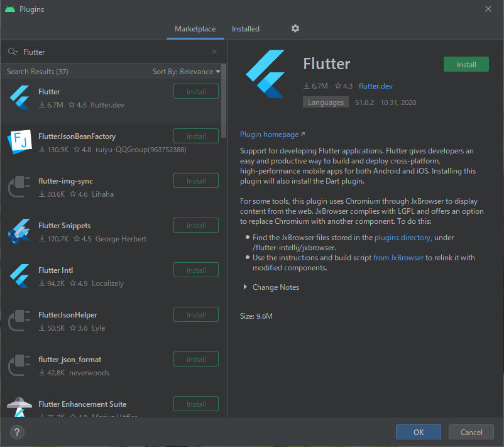
Task: Follow the plugins directory link
Action: tap(402, 237)
